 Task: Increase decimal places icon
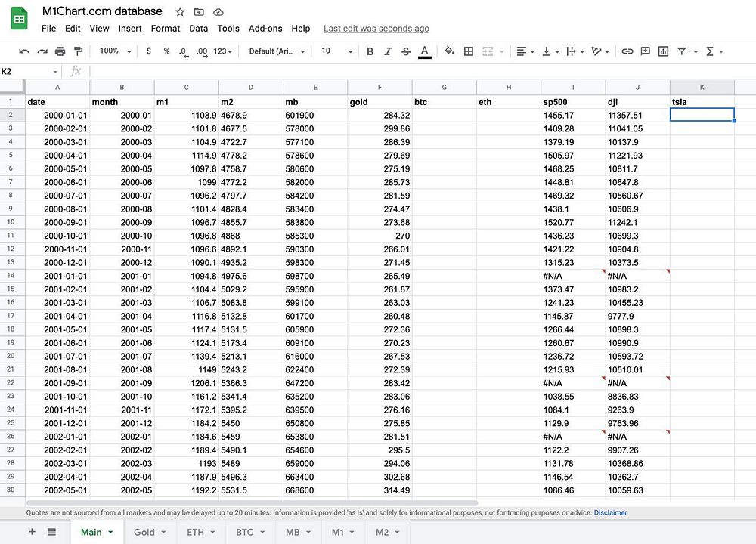click(x=202, y=52)
